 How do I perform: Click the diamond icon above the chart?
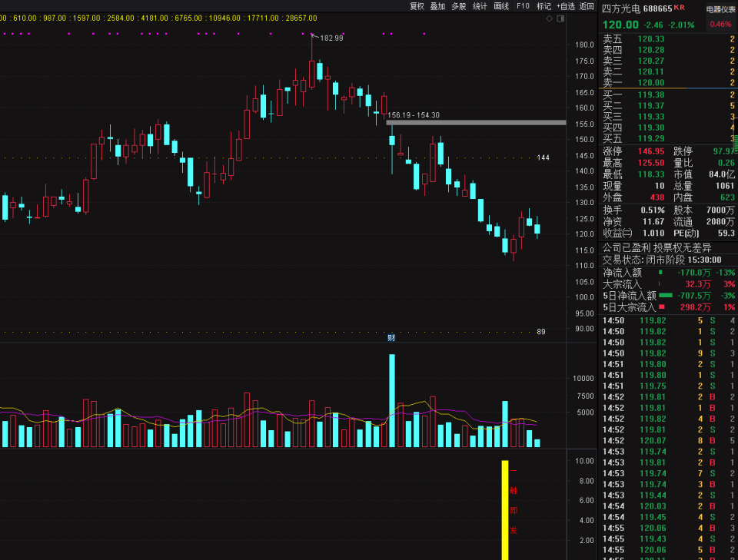click(x=549, y=18)
